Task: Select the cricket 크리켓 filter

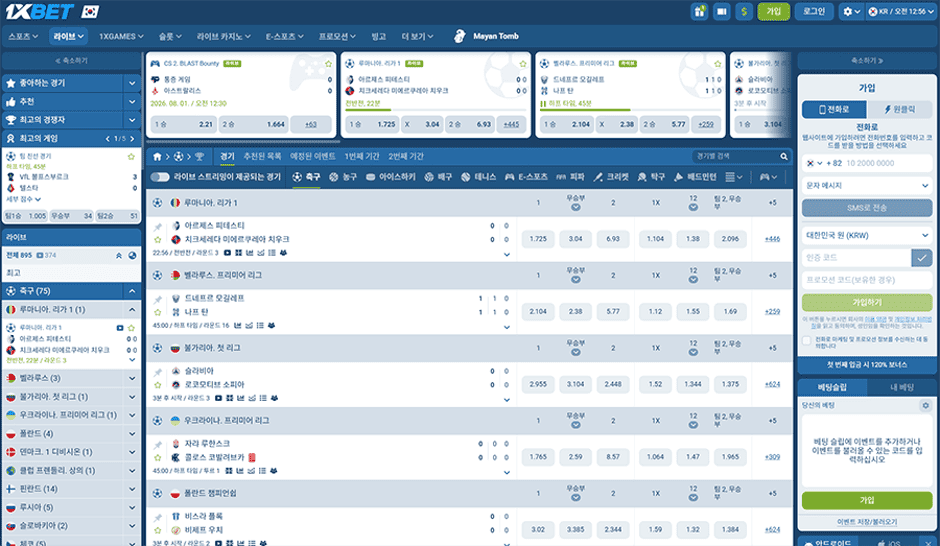Action: tap(612, 177)
